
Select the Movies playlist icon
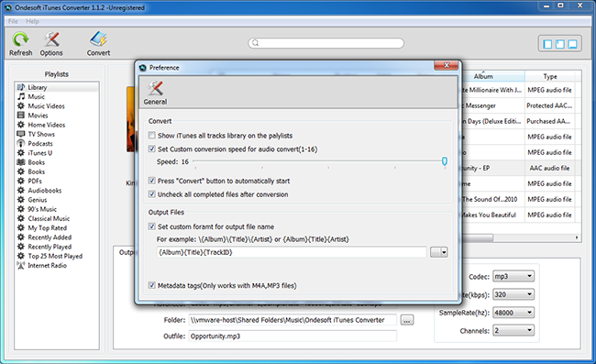tap(21, 116)
